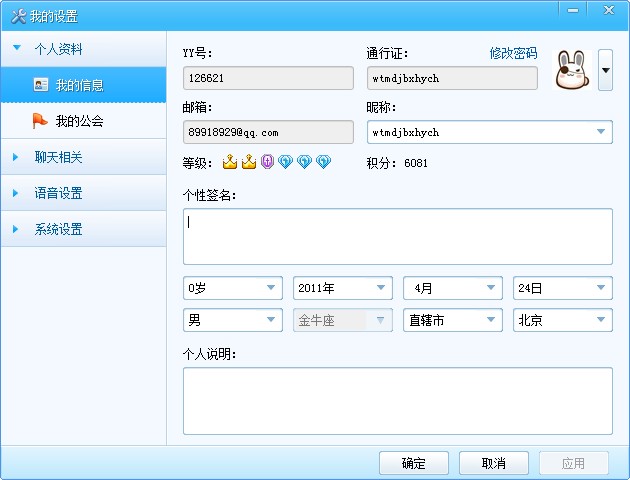Image resolution: width=630 pixels, height=480 pixels.
Task: Open the 我的公会 page
Action: pyautogui.click(x=84, y=121)
